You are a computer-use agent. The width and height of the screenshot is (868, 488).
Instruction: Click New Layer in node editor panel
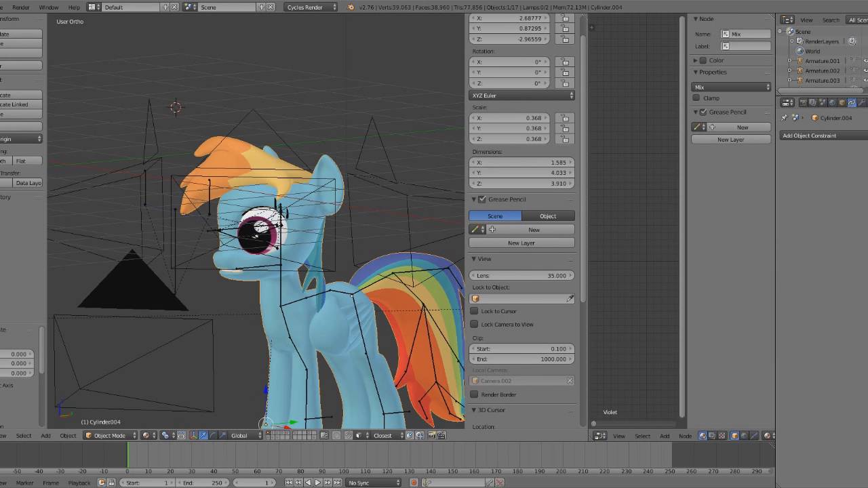point(731,140)
